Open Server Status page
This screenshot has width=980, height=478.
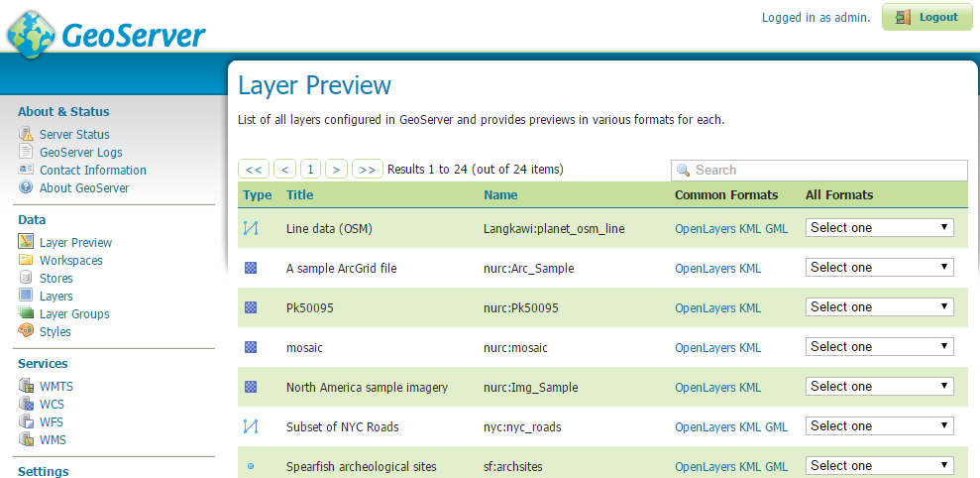[x=74, y=135]
